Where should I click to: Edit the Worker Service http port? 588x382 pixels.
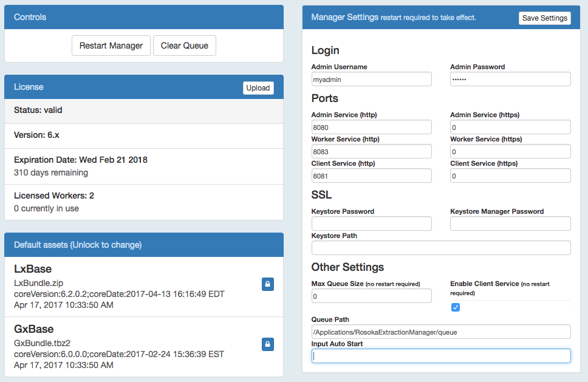(x=371, y=151)
